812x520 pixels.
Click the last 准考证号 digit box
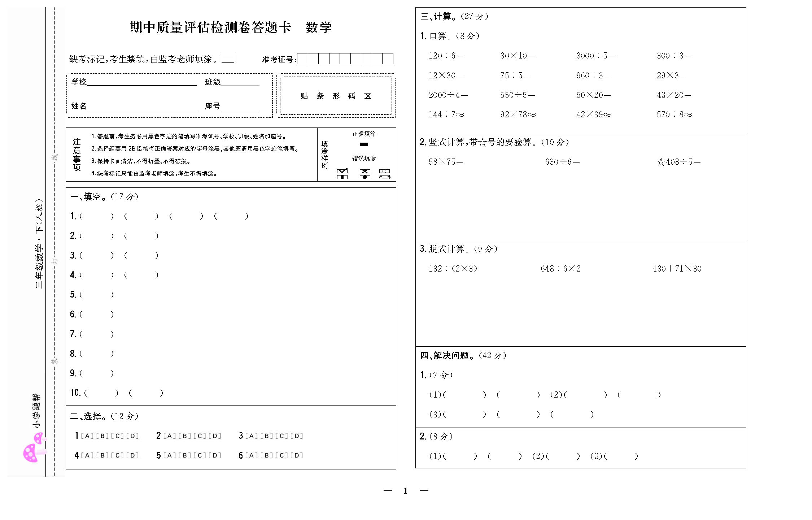click(388, 59)
